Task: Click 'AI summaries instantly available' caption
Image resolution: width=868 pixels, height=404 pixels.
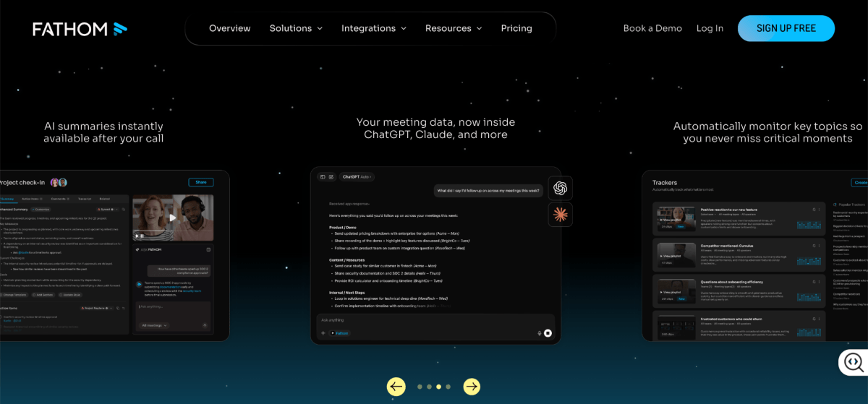Action: [103, 132]
